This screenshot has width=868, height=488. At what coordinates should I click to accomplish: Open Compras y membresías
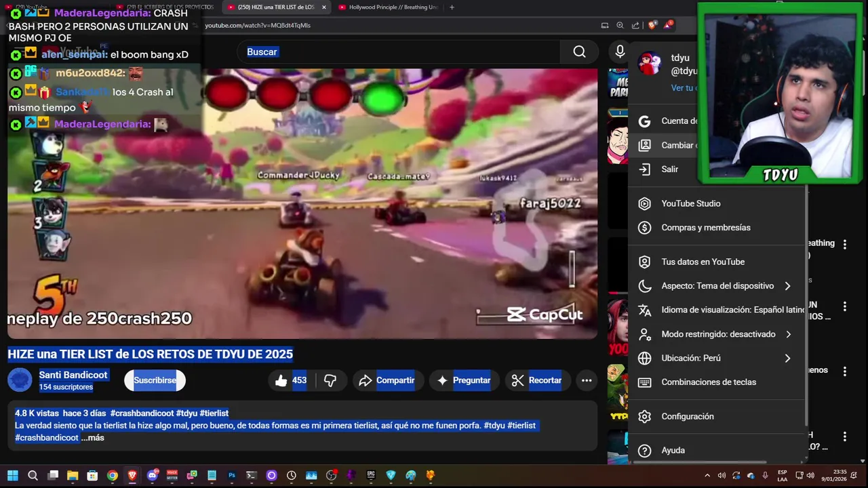(717, 228)
